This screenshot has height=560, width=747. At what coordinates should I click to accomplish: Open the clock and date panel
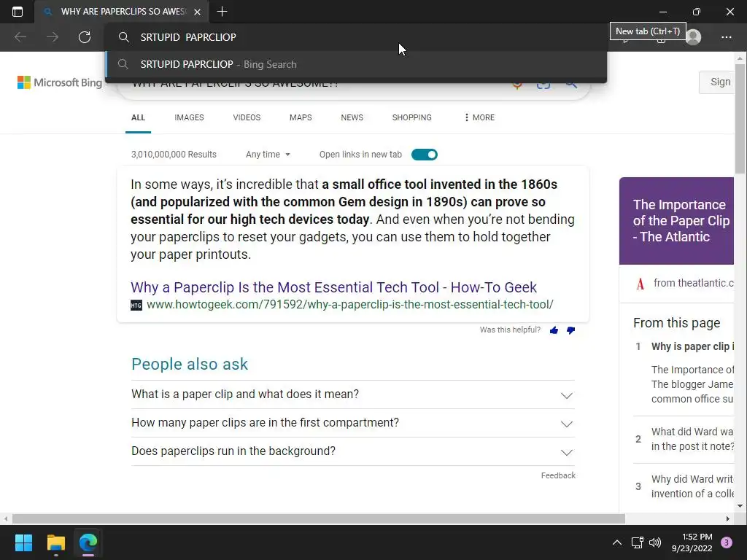coord(692,542)
